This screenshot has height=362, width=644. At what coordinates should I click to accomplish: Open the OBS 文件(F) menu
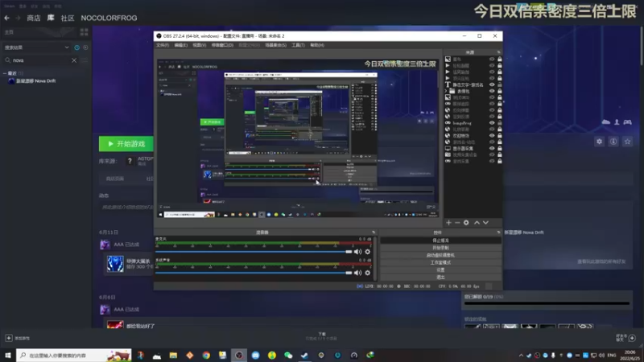pyautogui.click(x=163, y=45)
